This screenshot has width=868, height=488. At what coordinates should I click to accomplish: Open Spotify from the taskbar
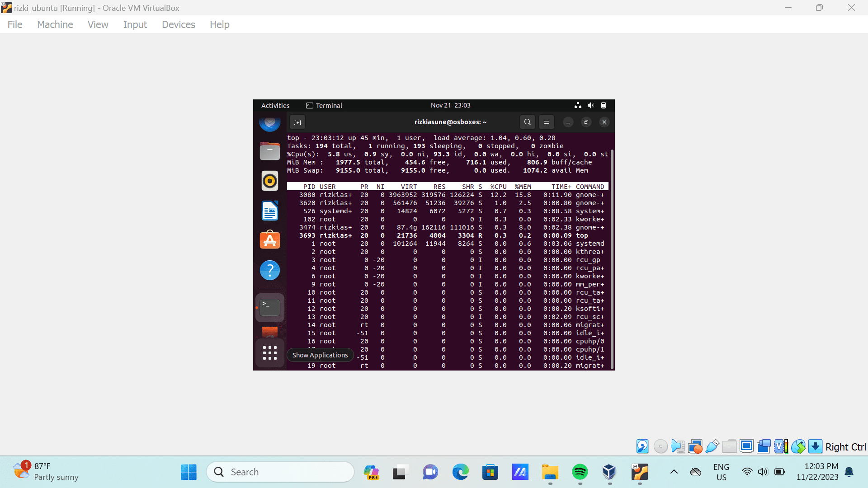point(580,472)
